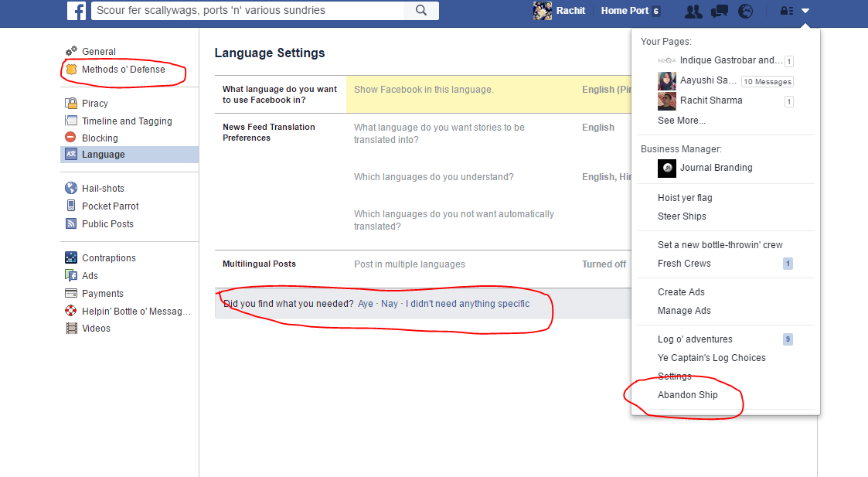Open the privacy shortcuts lock icon
The height and width of the screenshot is (477, 868).
coord(787,11)
